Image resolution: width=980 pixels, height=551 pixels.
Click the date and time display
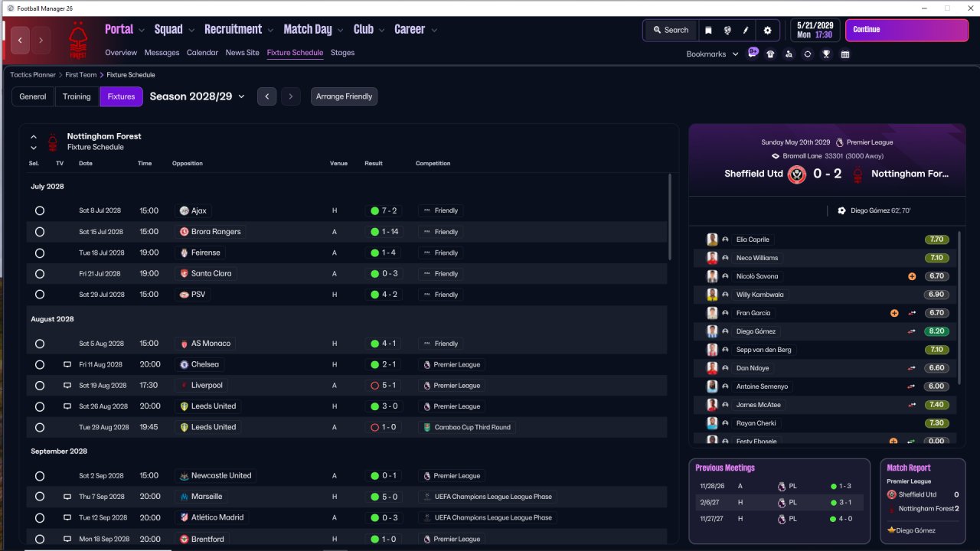pyautogui.click(x=815, y=30)
